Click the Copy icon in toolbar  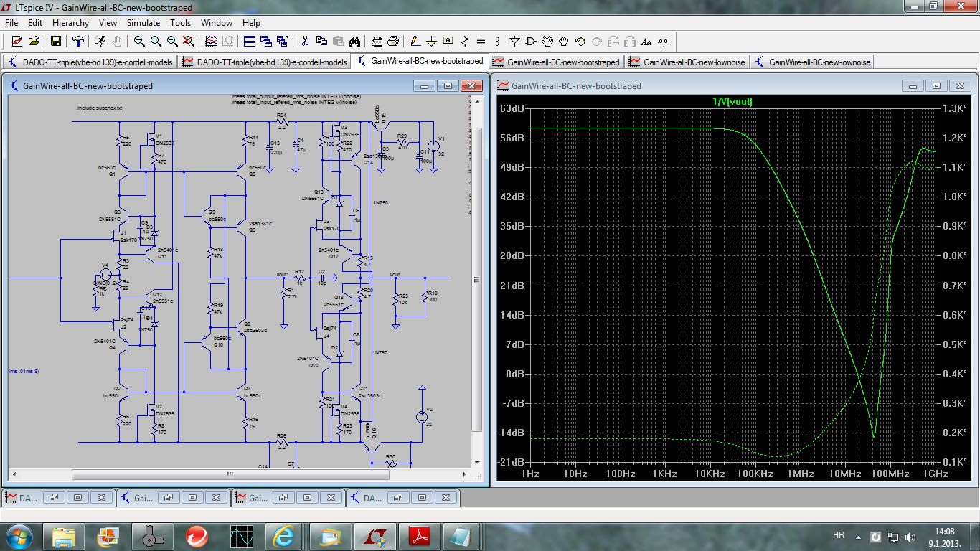(x=321, y=41)
